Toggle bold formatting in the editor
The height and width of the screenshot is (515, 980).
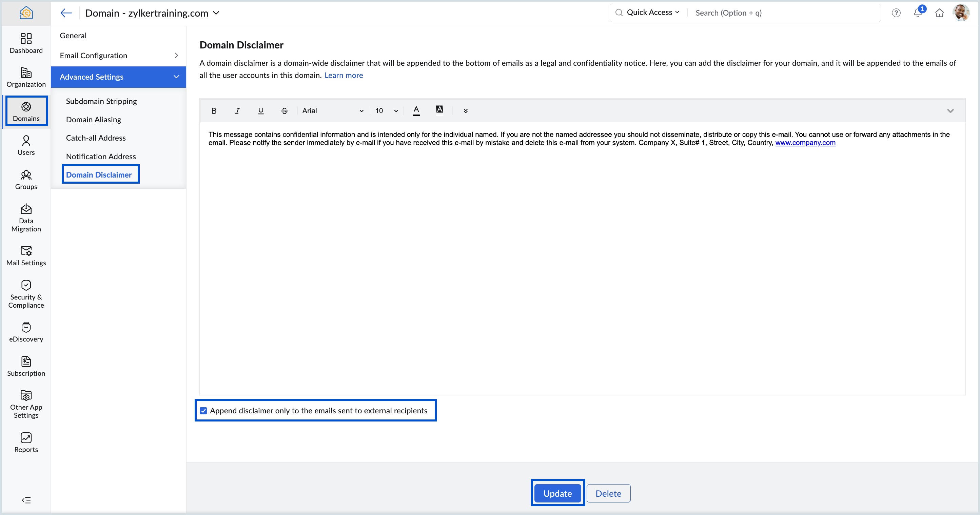point(214,110)
